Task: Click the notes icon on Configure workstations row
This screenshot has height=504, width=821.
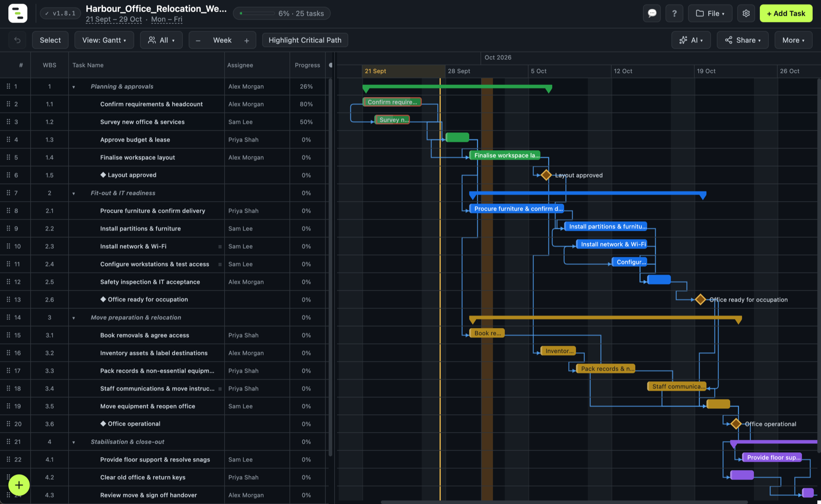Action: tap(220, 264)
